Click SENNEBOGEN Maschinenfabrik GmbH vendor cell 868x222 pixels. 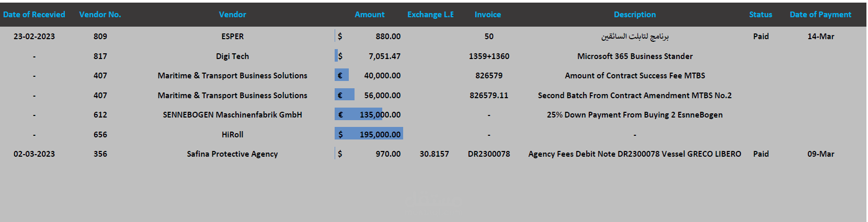click(x=232, y=115)
